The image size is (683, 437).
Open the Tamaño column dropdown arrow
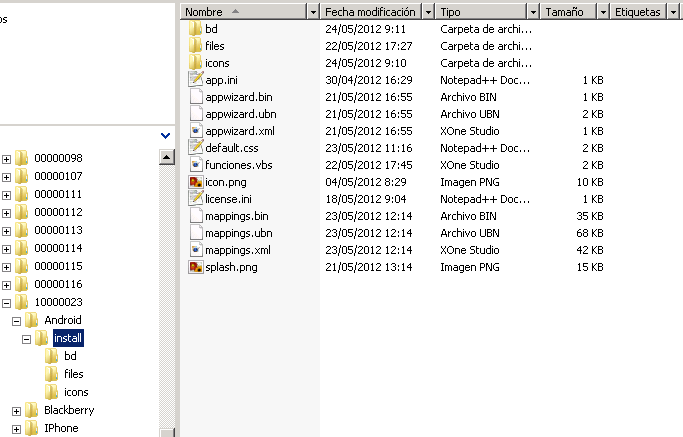point(603,12)
